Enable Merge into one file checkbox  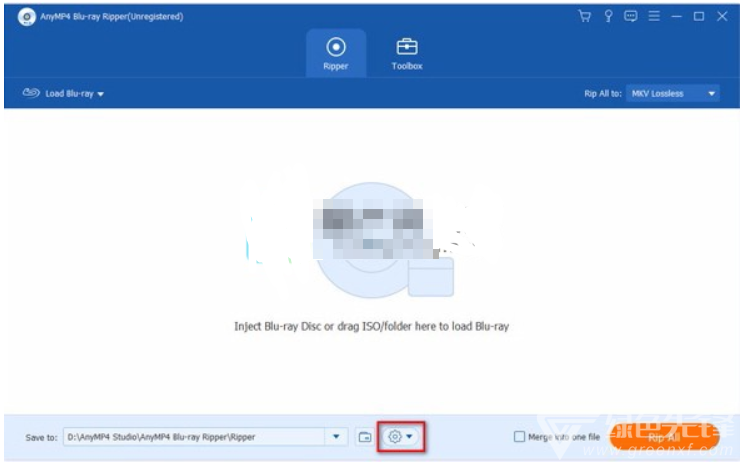520,436
